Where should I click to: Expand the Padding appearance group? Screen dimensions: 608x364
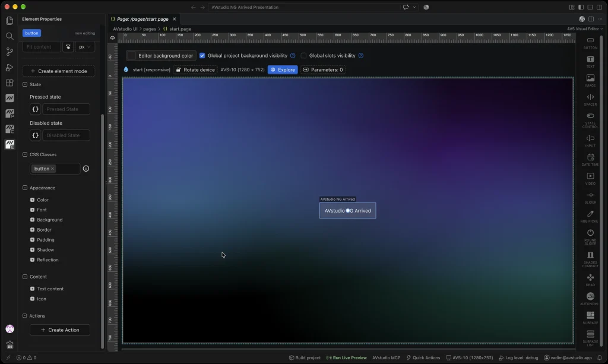[32, 240]
